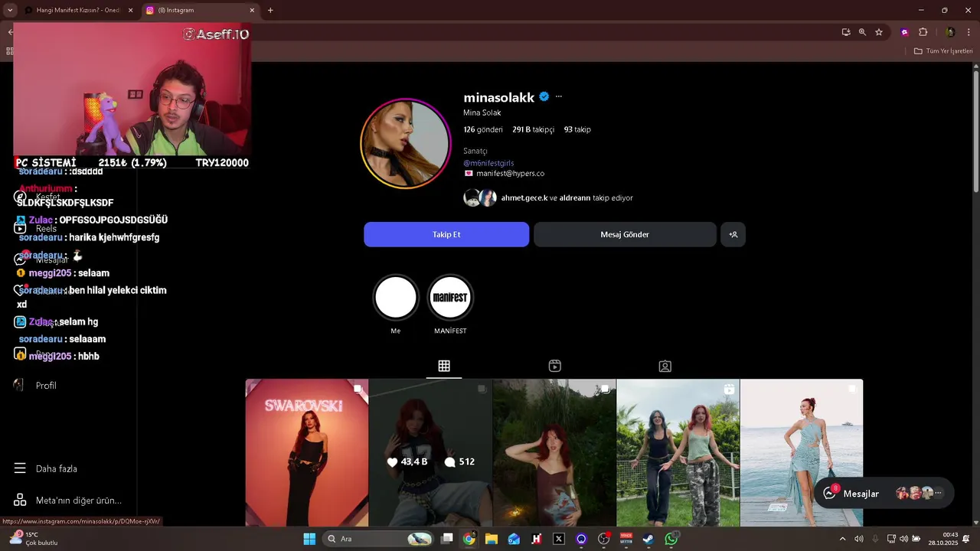The image size is (980, 551).
Task: Click the volume speaker tray icon
Action: 904,539
